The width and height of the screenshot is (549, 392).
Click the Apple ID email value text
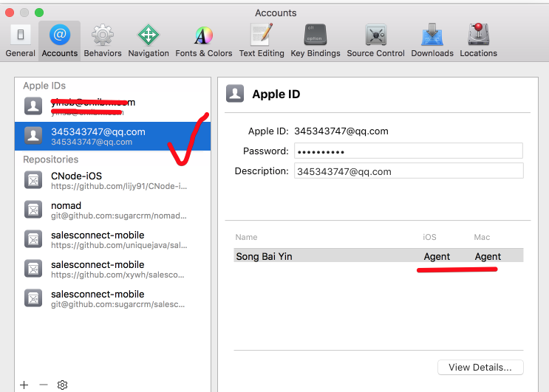coord(341,131)
